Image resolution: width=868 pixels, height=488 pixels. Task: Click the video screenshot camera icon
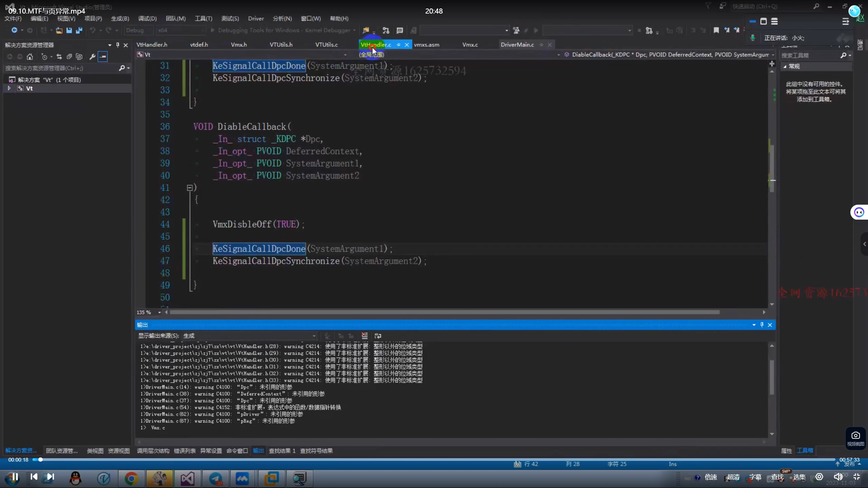(x=855, y=436)
